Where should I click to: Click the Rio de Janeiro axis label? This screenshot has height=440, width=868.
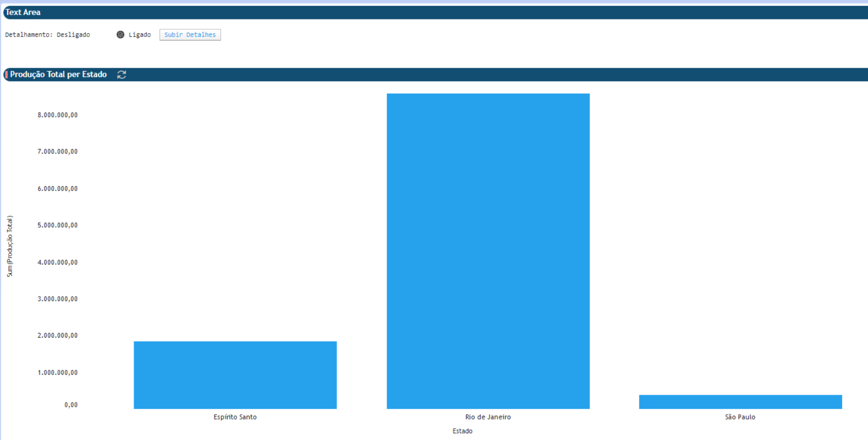click(x=488, y=417)
